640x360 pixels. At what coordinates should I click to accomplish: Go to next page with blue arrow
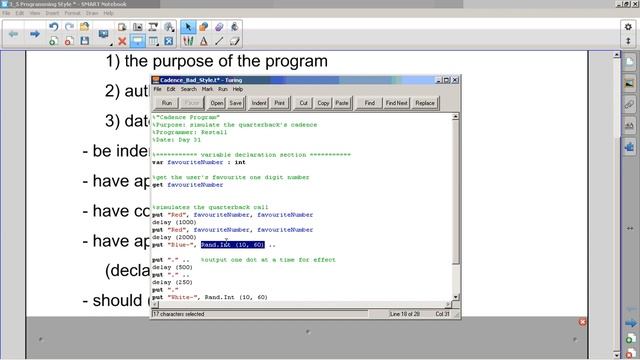35,34
